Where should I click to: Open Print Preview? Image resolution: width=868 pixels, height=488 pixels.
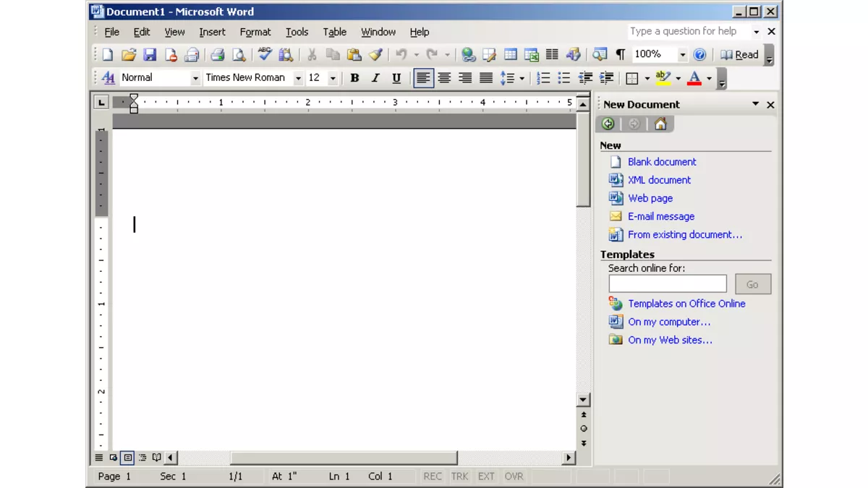[x=239, y=54]
